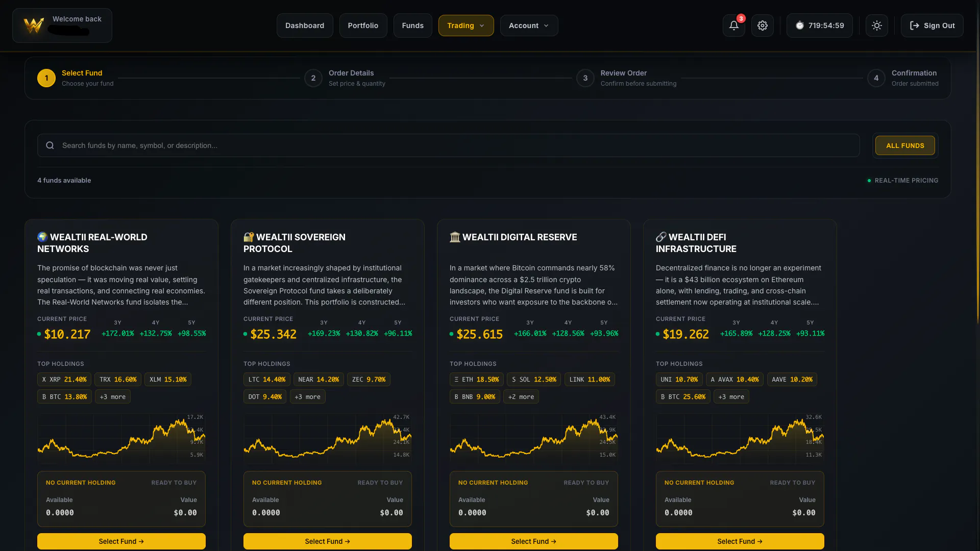The width and height of the screenshot is (980, 551).
Task: Click the Wealtii W logo
Action: coord(34,26)
